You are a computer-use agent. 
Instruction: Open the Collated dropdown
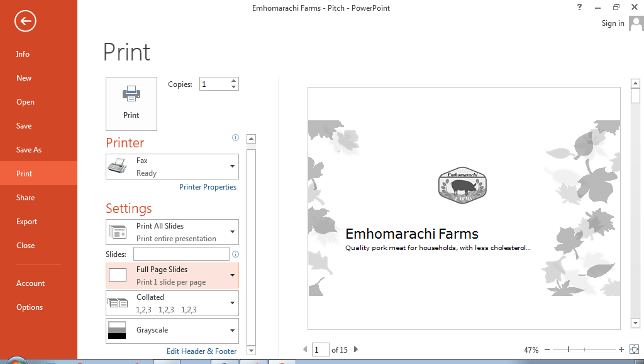click(x=172, y=303)
